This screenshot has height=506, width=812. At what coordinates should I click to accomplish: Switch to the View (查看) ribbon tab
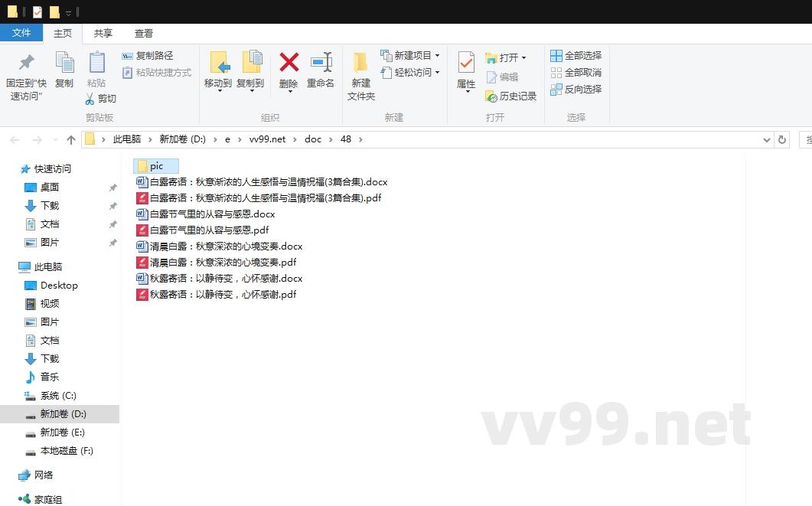point(144,33)
